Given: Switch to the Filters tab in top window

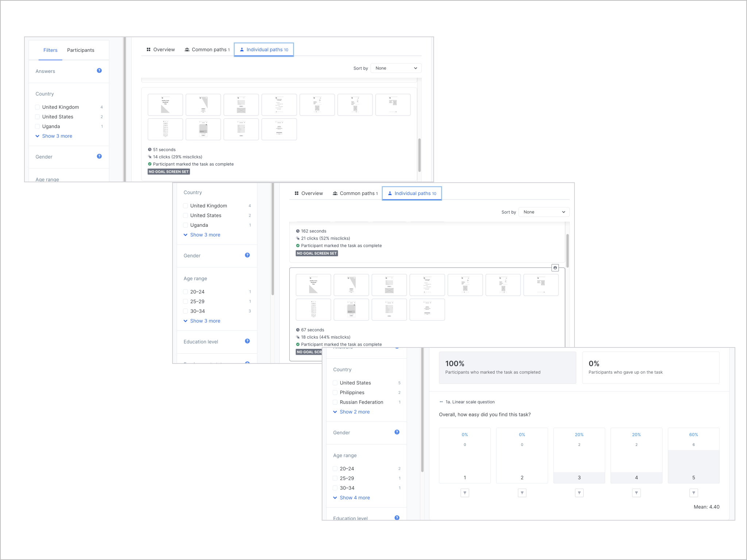Looking at the screenshot, I should pos(50,50).
